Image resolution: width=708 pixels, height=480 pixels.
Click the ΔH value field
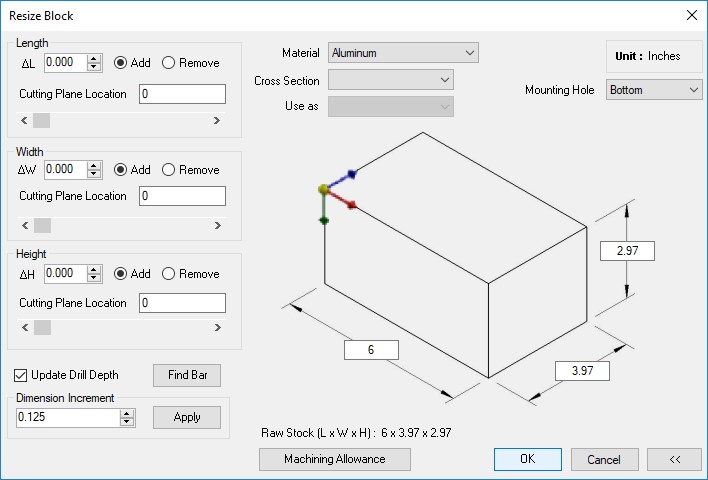point(65,274)
